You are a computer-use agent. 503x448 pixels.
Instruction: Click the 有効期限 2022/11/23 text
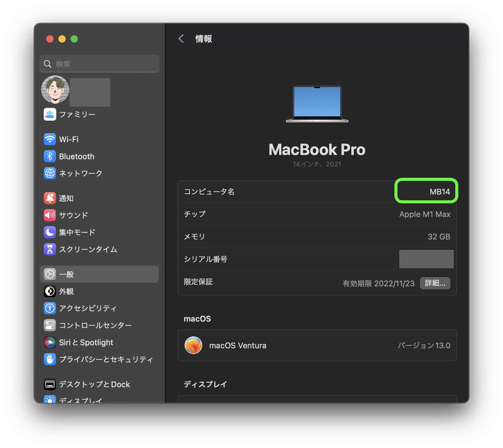tap(379, 284)
